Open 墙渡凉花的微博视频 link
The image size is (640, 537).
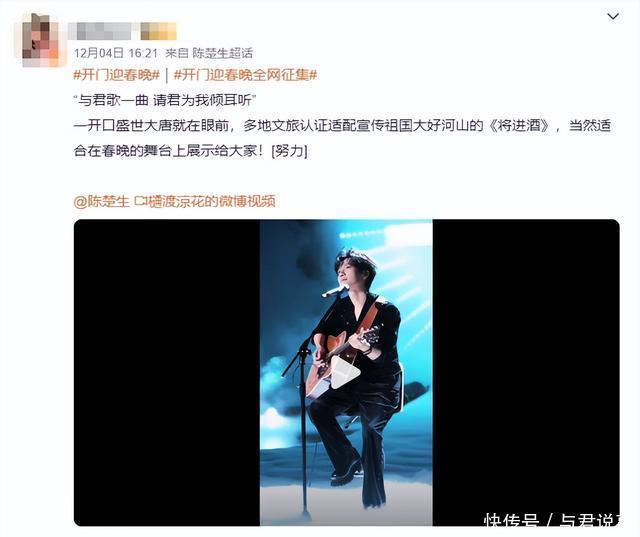click(x=211, y=201)
